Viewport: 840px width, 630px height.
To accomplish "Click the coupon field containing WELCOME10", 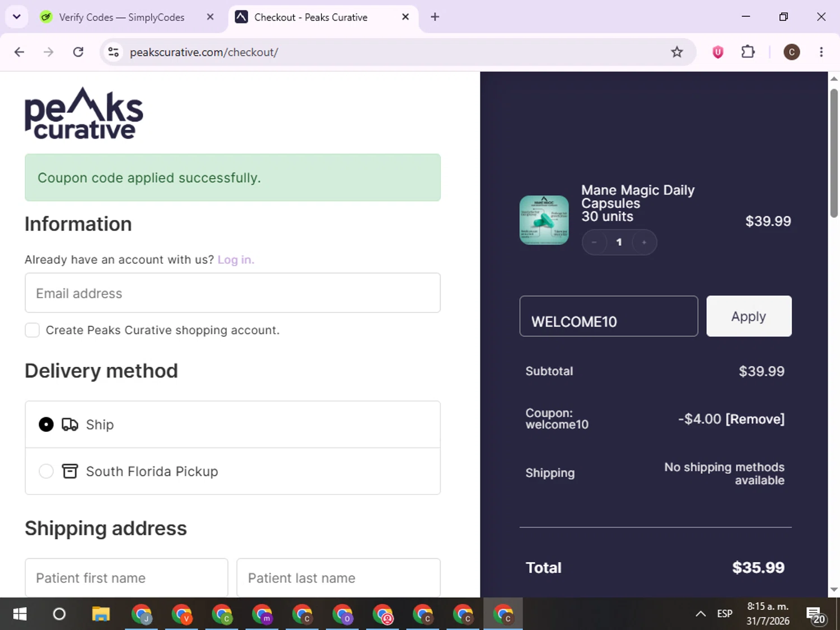I will [x=609, y=316].
